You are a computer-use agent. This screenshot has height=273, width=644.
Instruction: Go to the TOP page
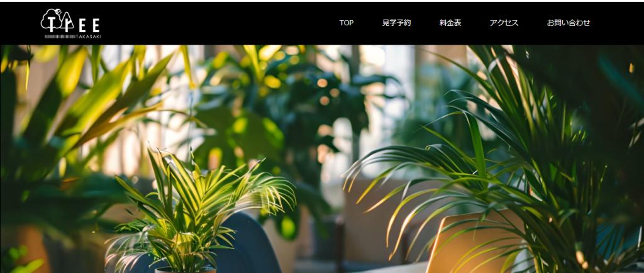pos(347,23)
